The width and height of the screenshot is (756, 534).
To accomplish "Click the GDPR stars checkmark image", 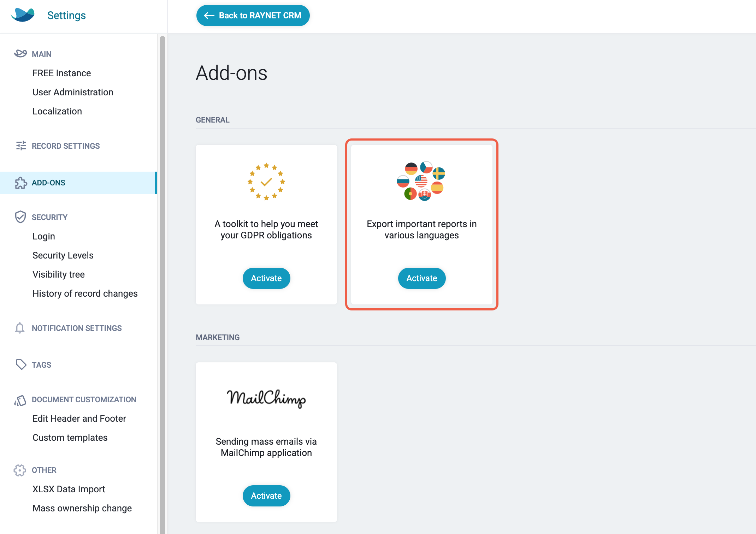I will click(x=266, y=182).
